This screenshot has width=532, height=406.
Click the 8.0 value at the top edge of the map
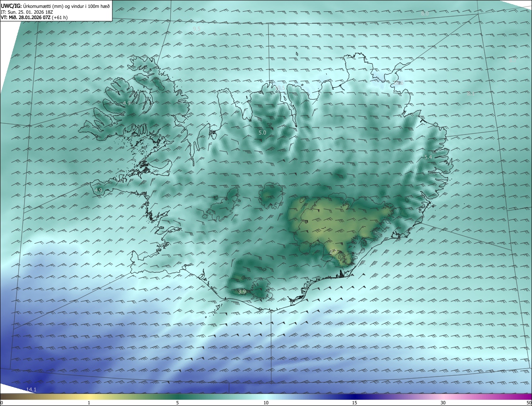(424, 14)
